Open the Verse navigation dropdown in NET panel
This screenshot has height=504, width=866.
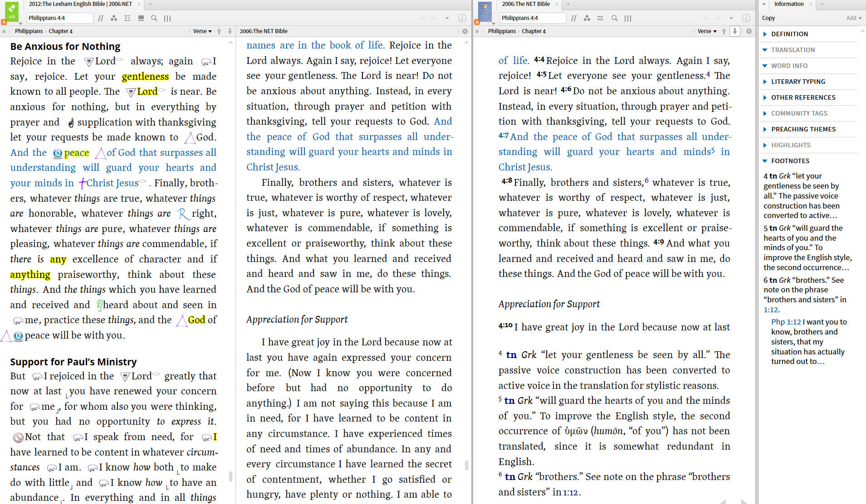pyautogui.click(x=707, y=31)
